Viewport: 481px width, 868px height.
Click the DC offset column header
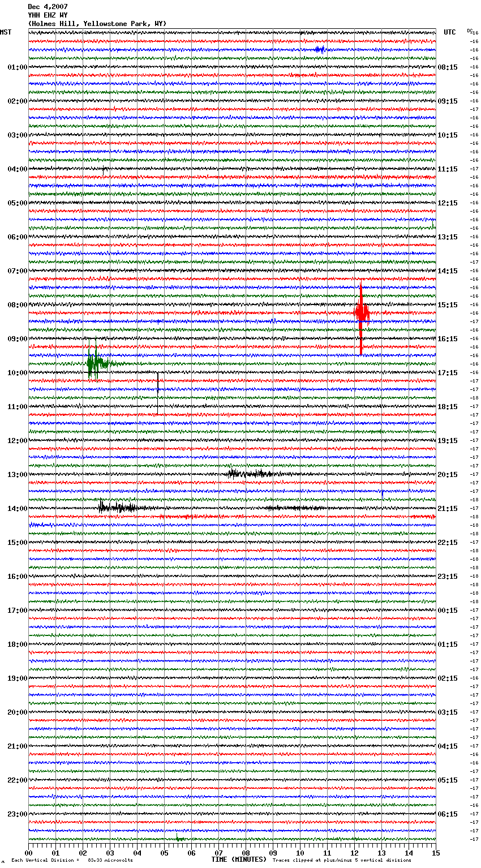pos(470,31)
